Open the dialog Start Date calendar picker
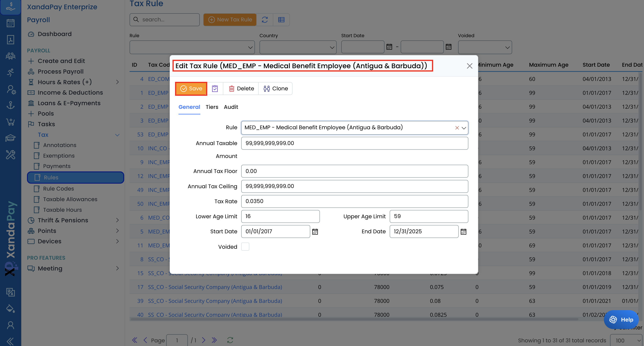The width and height of the screenshot is (644, 346). (x=315, y=232)
